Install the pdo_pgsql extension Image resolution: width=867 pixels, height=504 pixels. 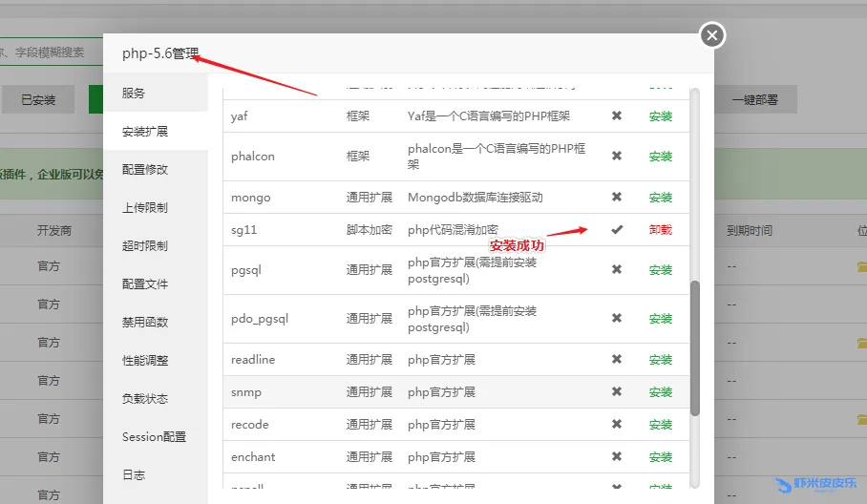tap(661, 319)
